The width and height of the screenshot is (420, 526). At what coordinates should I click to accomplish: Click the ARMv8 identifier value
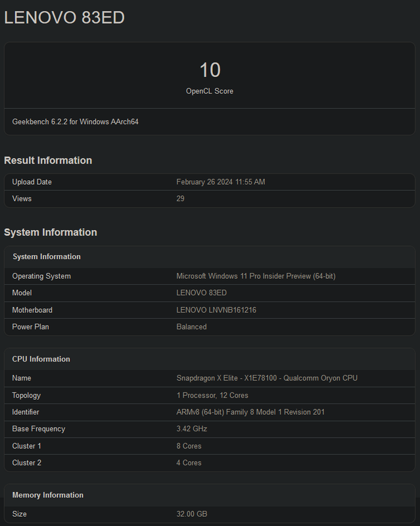pyautogui.click(x=250, y=412)
